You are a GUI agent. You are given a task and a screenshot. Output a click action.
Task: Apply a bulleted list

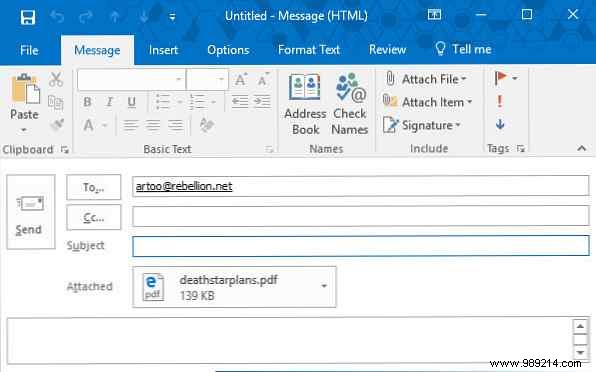pyautogui.click(x=163, y=102)
